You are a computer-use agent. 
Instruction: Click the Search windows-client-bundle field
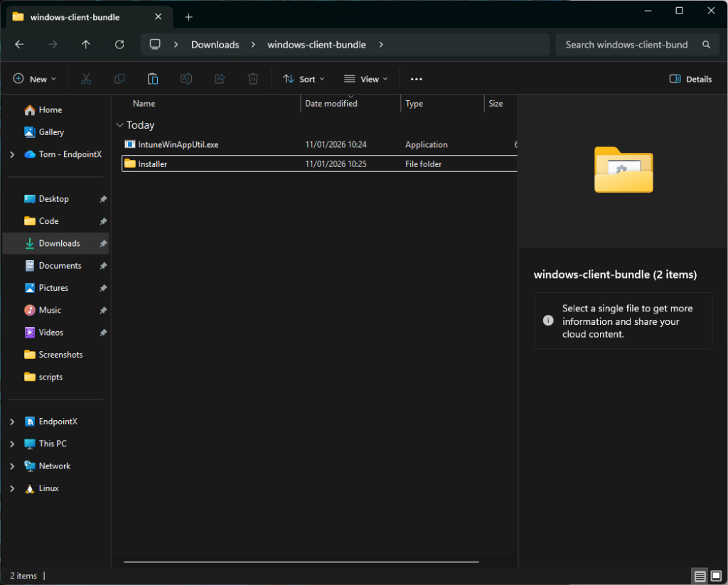coord(626,45)
